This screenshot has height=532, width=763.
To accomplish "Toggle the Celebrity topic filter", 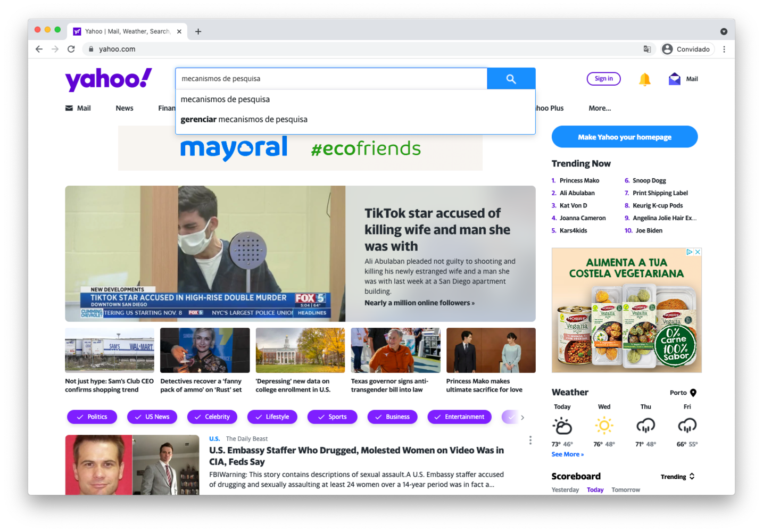I will tap(212, 417).
